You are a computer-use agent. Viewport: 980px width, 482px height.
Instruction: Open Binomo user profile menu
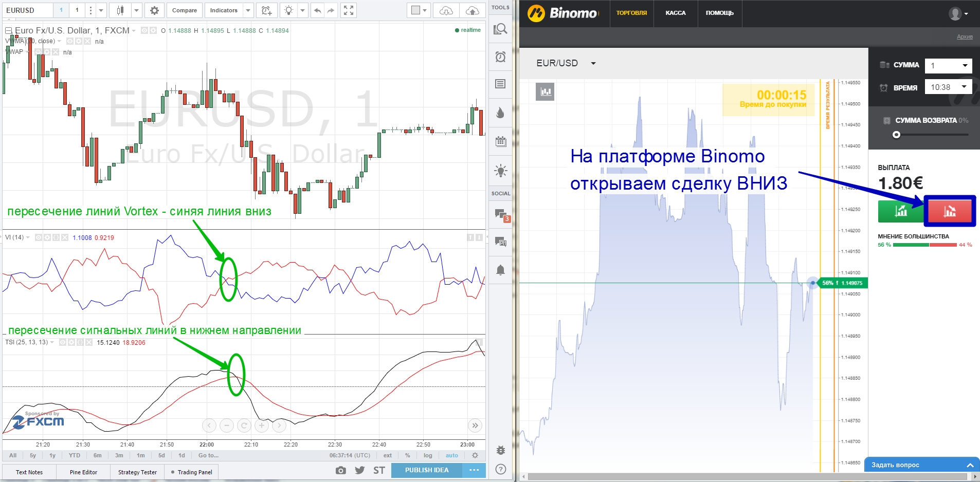(958, 14)
